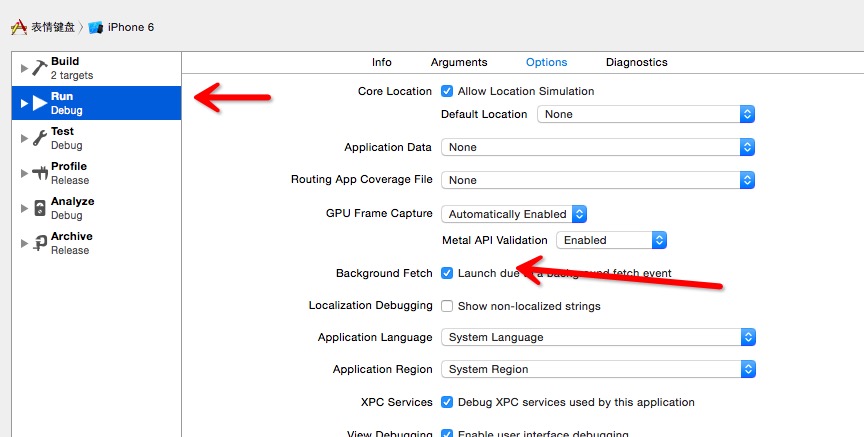
Task: Select the Analyze Debug row
Action: point(96,208)
